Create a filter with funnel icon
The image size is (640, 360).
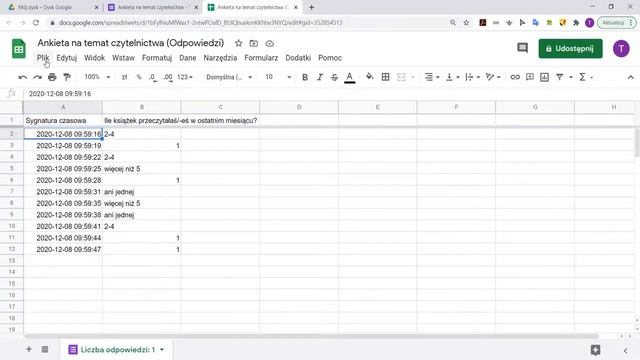tap(560, 77)
